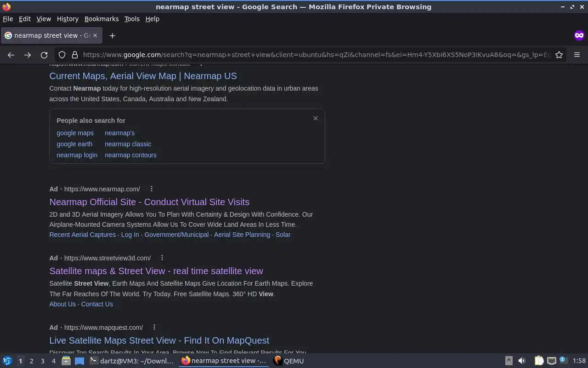Click the show desktop taskbar icon
This screenshot has height=368, width=588.
79,361
